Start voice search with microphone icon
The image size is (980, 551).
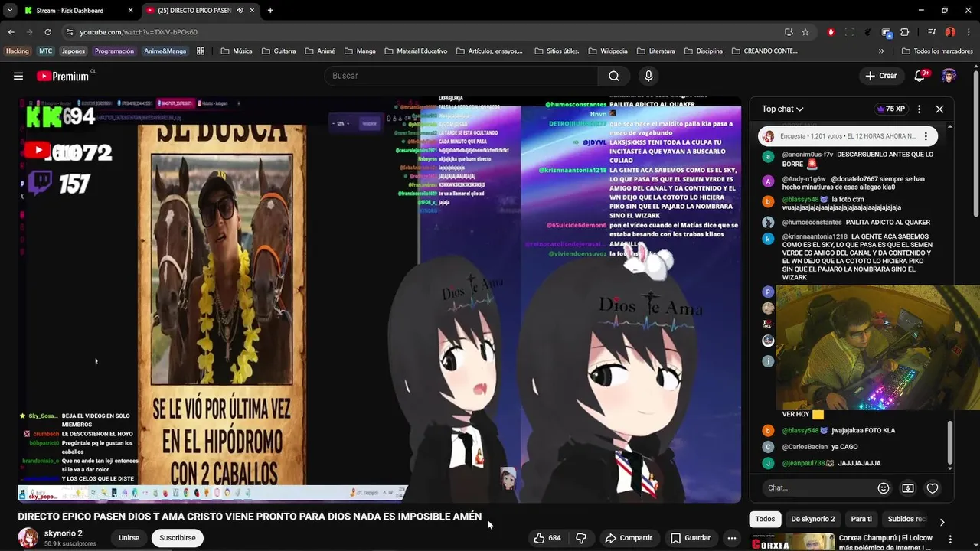[648, 76]
